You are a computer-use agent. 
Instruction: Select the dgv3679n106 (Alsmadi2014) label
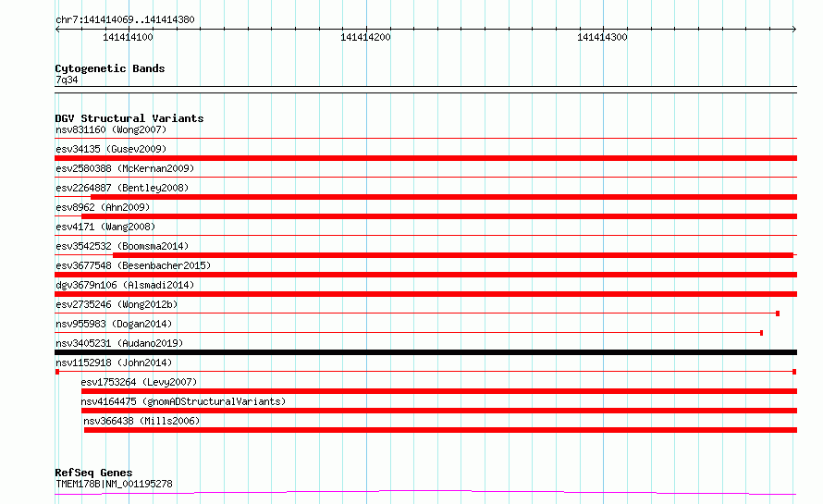[125, 285]
